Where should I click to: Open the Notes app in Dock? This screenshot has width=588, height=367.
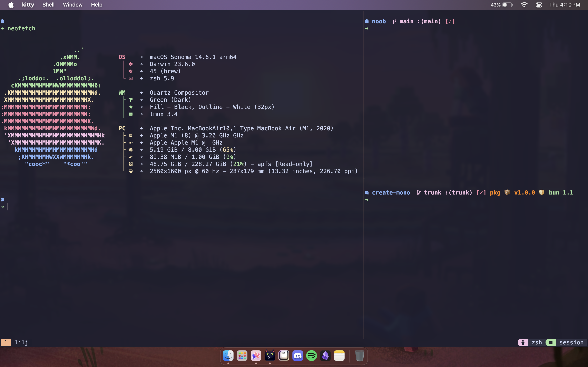(339, 356)
